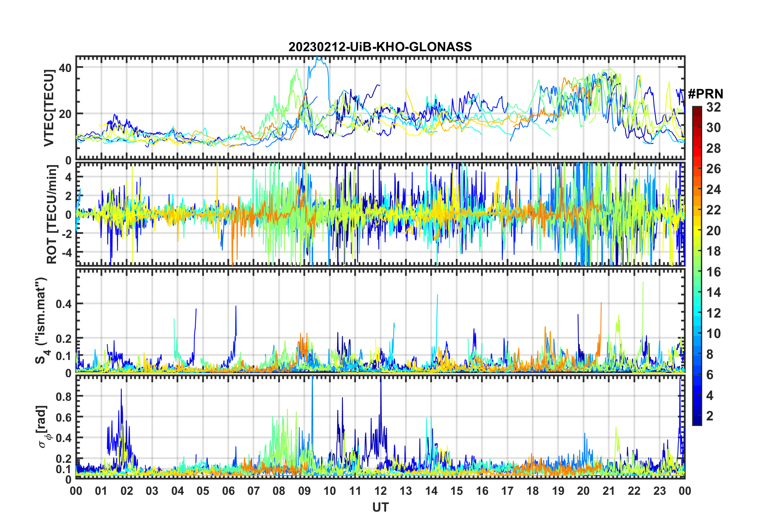Screen dimensions: 761x532
Task: Click the VTEC axis tick label 40
Action: point(65,68)
